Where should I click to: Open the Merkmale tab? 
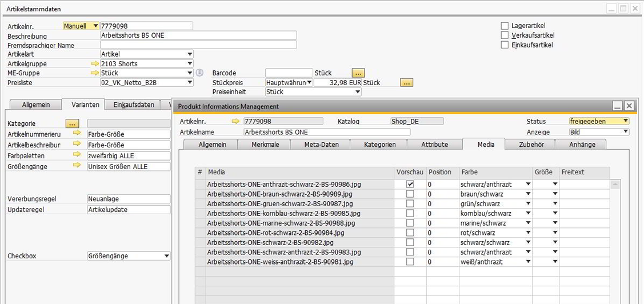(264, 145)
